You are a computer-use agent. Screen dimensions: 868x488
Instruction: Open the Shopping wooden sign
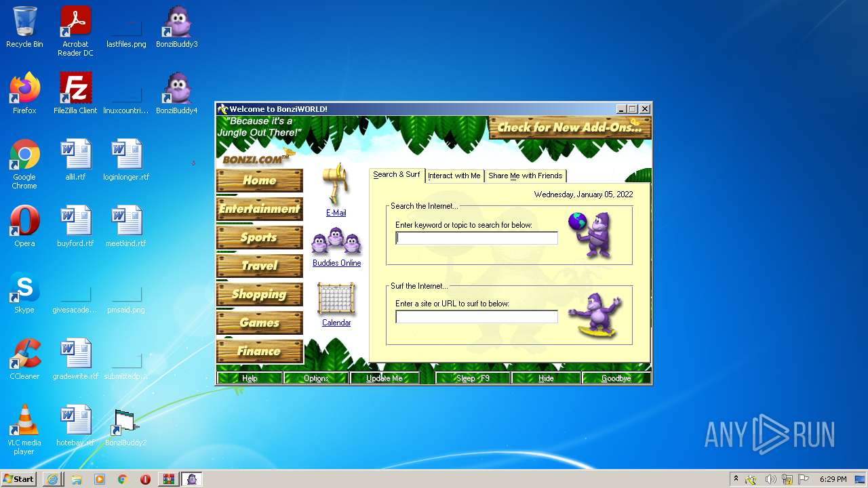(260, 295)
